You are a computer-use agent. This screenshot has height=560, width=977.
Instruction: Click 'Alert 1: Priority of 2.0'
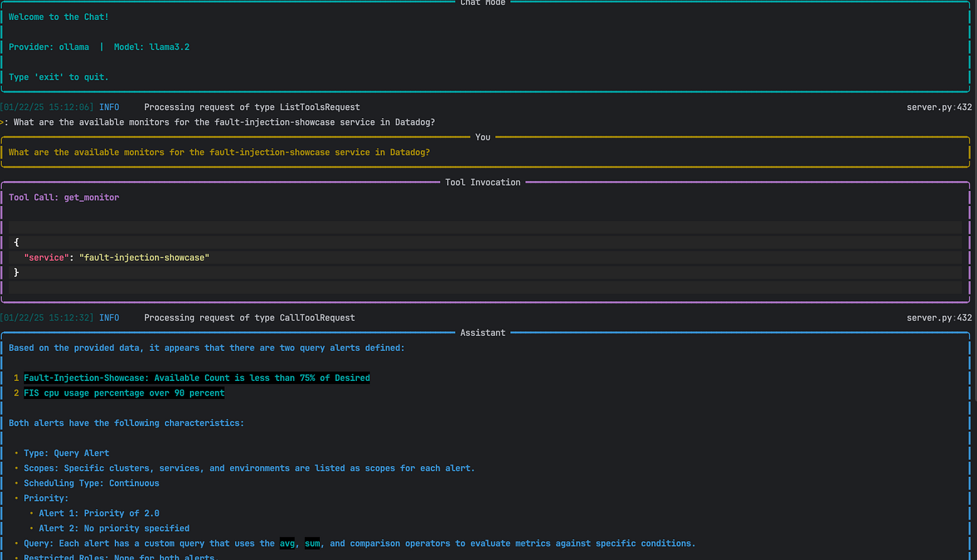(x=99, y=513)
